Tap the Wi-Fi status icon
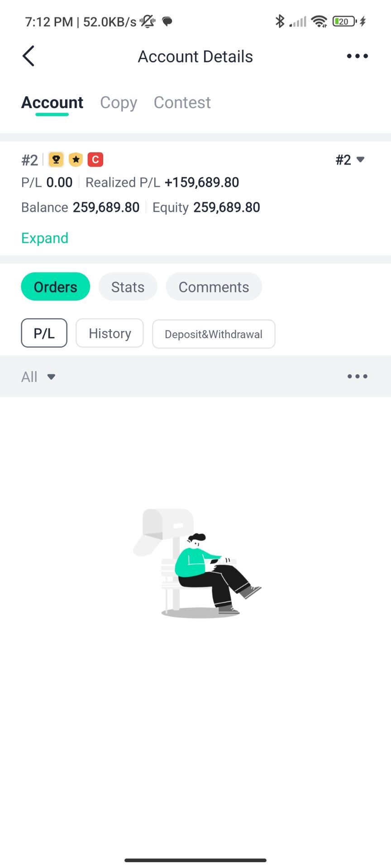 point(319,21)
